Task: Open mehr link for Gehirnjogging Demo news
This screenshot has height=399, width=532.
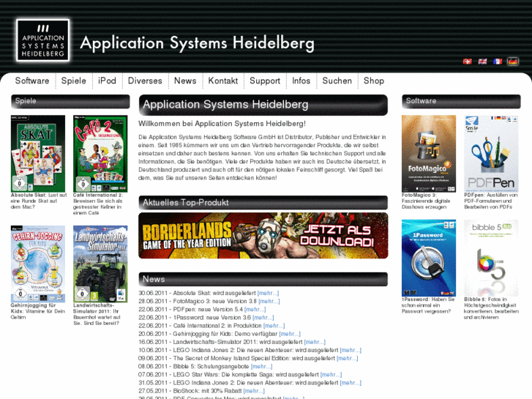Action: (x=290, y=334)
